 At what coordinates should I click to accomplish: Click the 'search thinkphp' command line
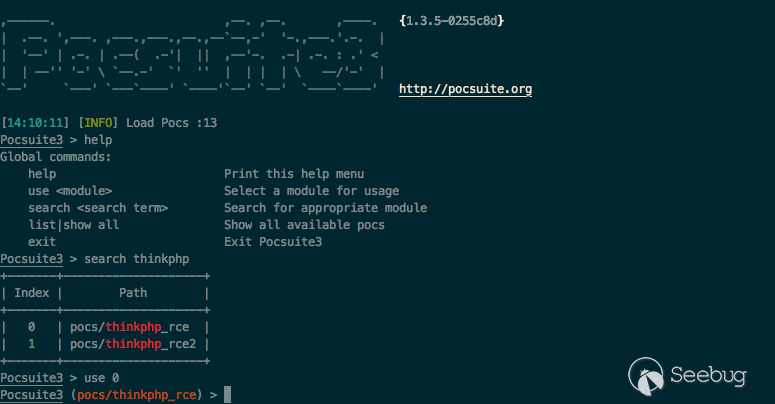pos(137,259)
